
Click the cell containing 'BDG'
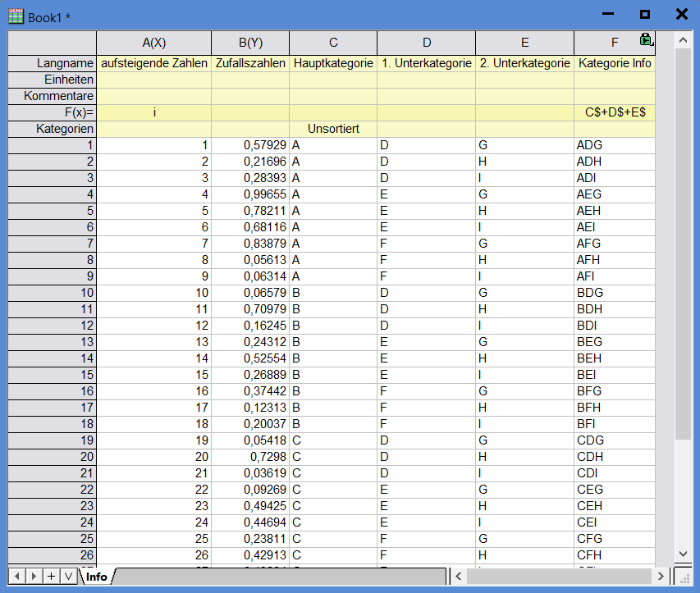click(615, 293)
